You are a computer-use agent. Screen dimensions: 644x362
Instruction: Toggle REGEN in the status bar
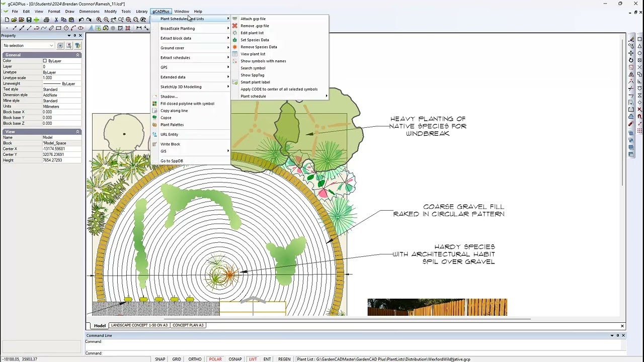[284, 359]
